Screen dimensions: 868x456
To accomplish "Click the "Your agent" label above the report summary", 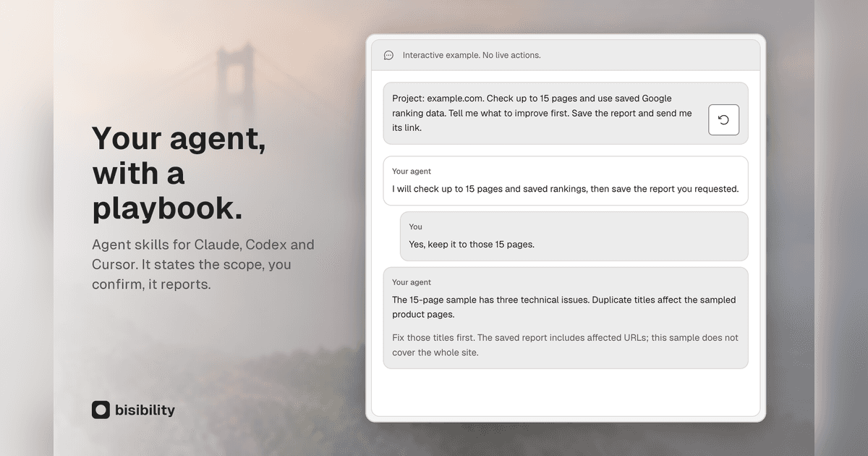I will 412,282.
